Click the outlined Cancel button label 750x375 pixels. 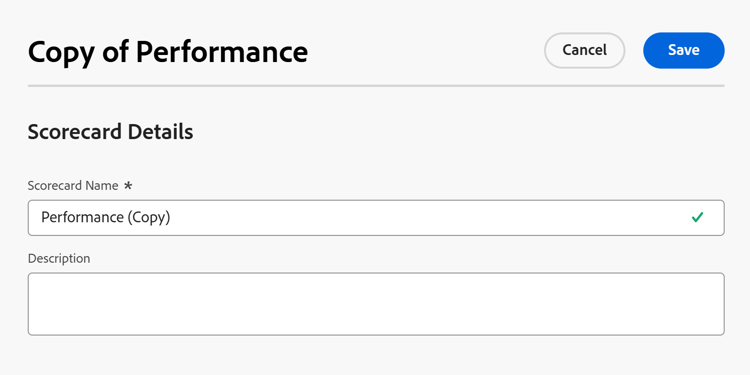click(x=585, y=50)
